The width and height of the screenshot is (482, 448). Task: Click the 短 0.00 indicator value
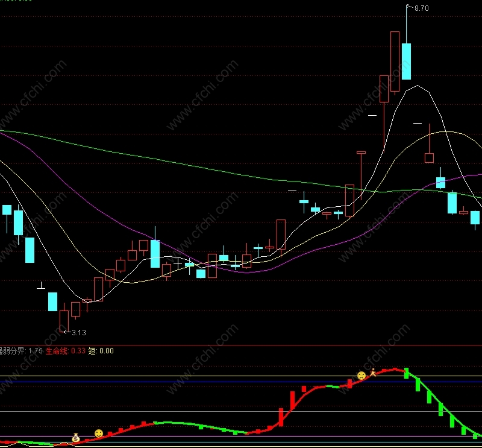pyautogui.click(x=101, y=351)
